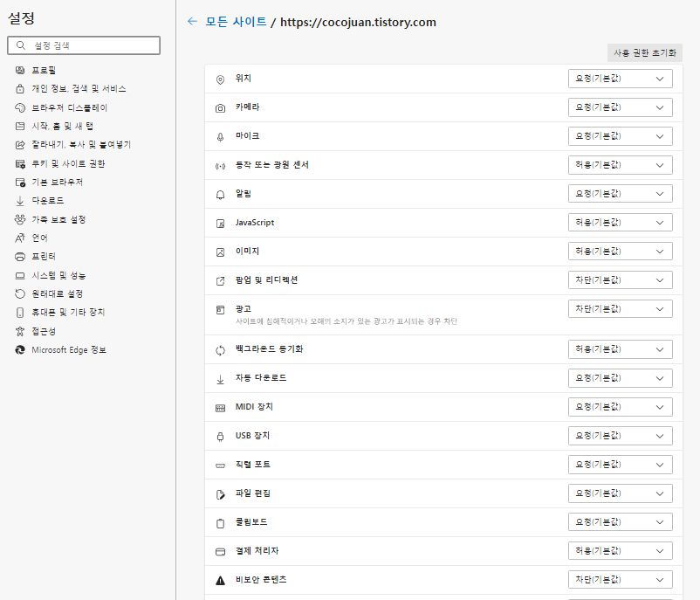The height and width of the screenshot is (600, 700).
Task: Open the 비보안 콘텐츠 dropdown
Action: pyautogui.click(x=621, y=579)
